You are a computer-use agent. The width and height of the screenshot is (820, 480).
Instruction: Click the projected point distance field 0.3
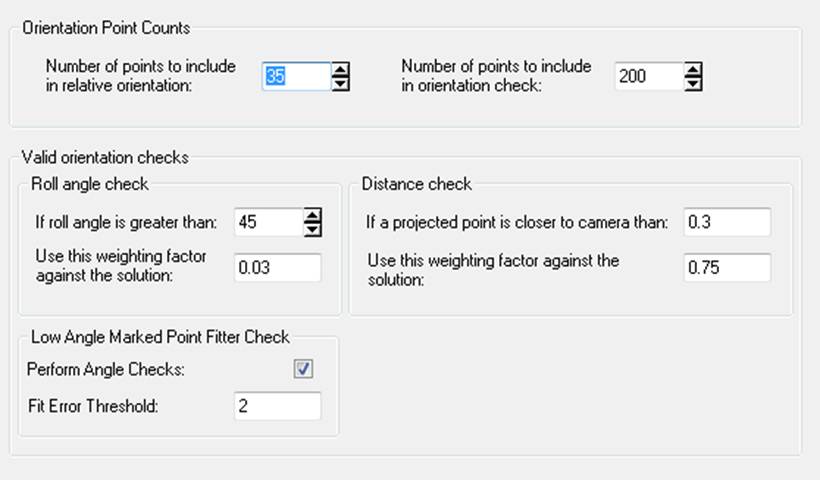click(727, 222)
